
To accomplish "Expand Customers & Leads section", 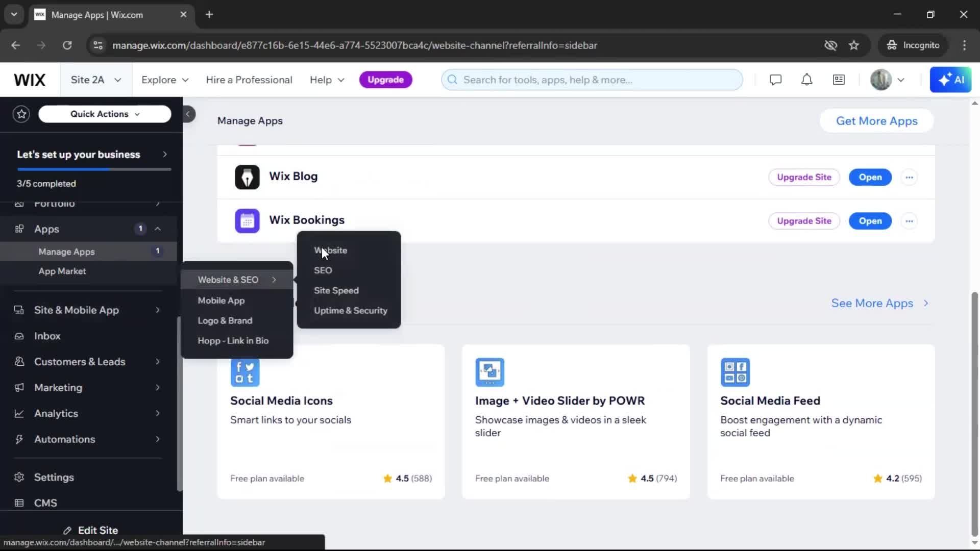I will tap(158, 362).
